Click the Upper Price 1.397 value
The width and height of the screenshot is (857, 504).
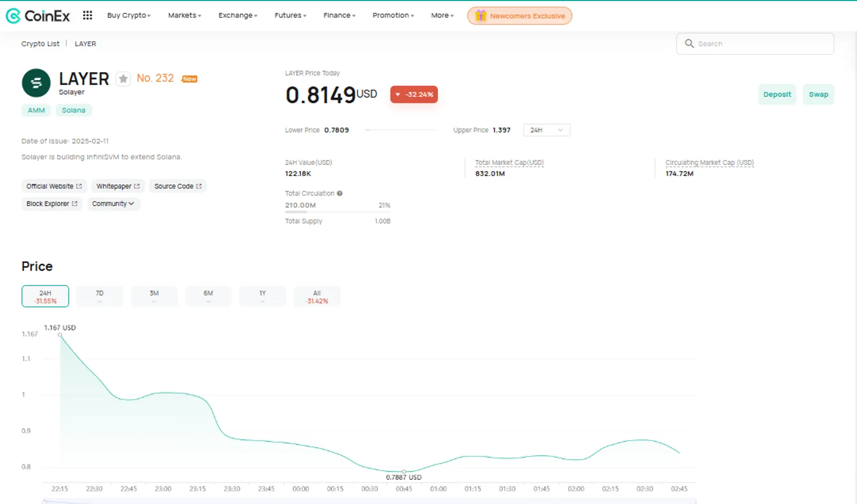[501, 130]
